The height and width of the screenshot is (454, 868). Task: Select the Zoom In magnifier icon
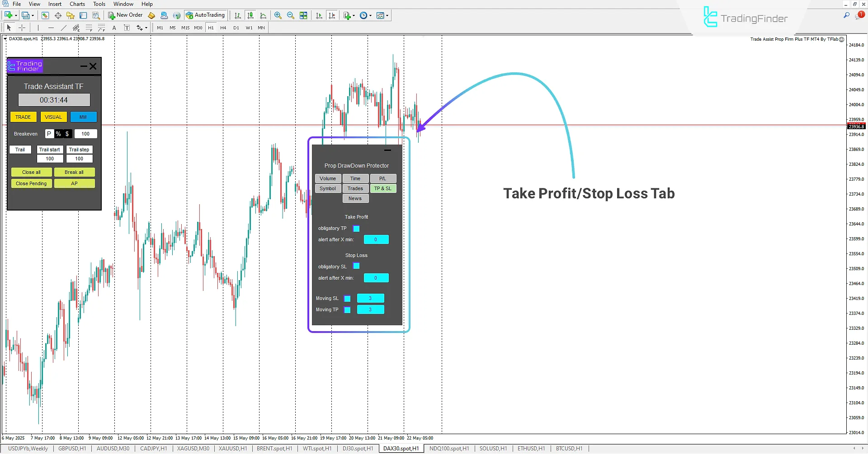click(278, 15)
